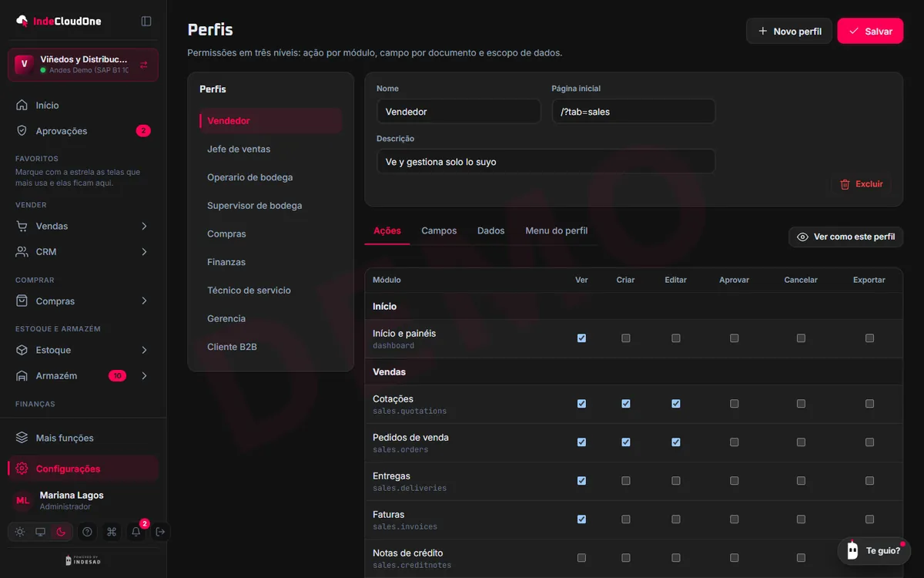Uncheck Editar for Pedidos de venda
This screenshot has width=924, height=578.
676,442
